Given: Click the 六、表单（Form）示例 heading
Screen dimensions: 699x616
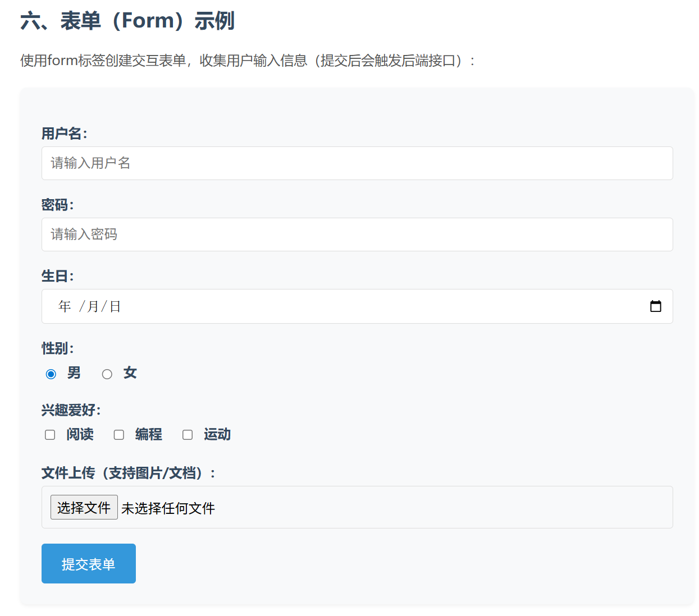Looking at the screenshot, I should (x=127, y=20).
